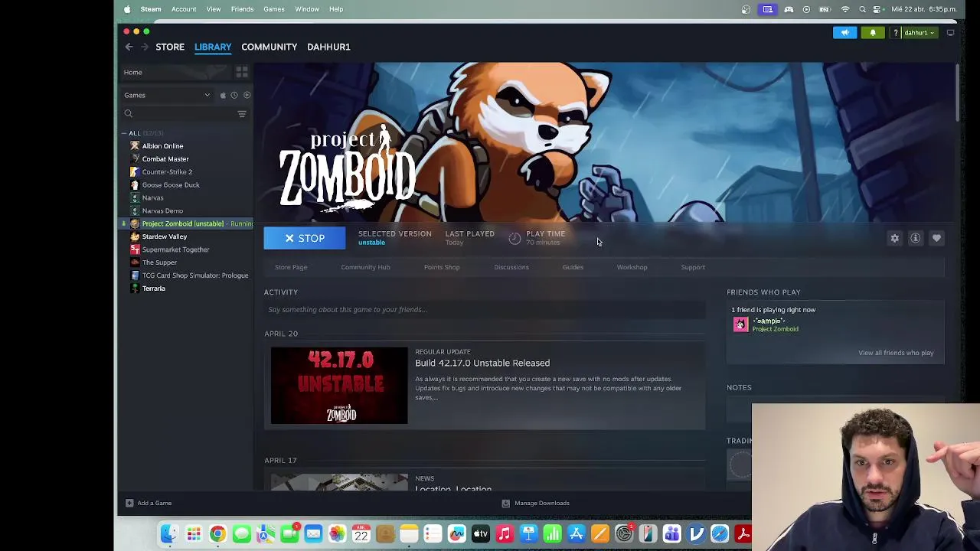980x551 pixels.
Task: Click the Stardew Valley game icon
Action: [135, 236]
